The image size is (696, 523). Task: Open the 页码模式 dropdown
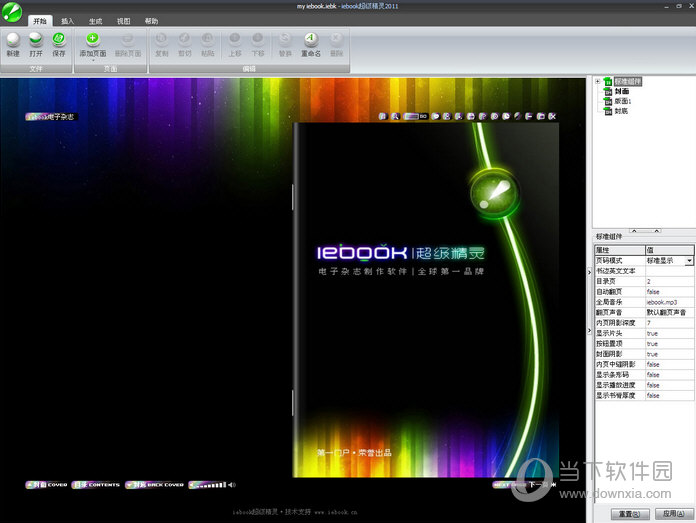pyautogui.click(x=689, y=260)
